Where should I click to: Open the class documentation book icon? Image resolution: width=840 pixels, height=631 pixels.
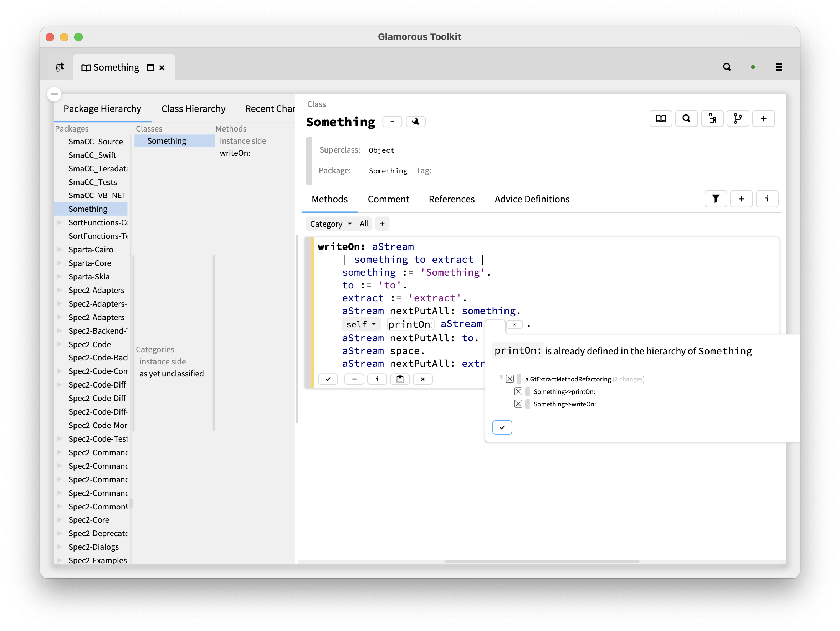[661, 118]
